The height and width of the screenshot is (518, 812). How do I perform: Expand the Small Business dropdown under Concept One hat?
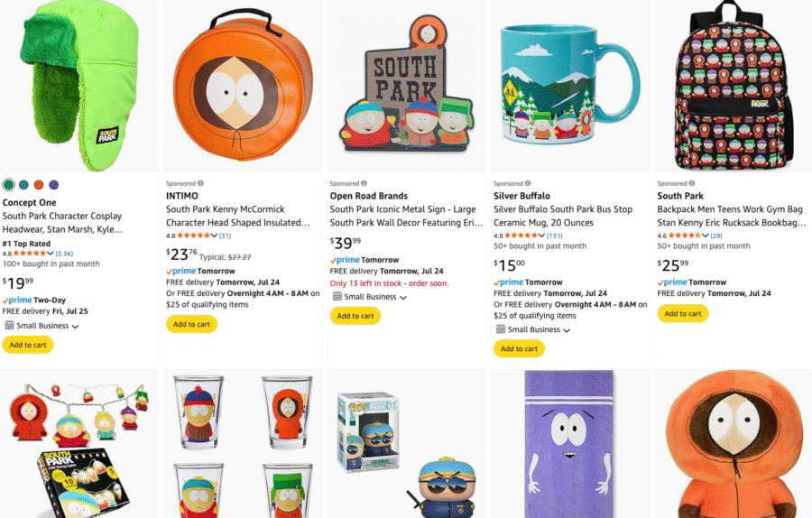[x=75, y=327]
